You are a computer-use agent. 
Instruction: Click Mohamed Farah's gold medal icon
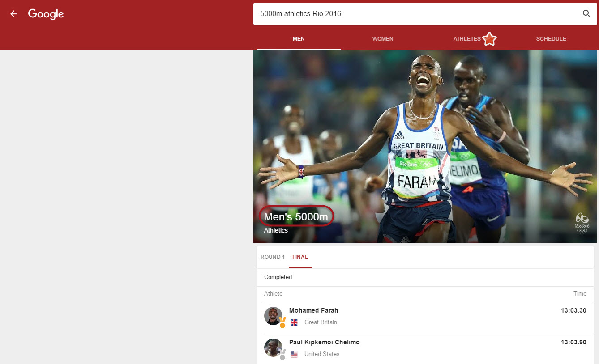click(x=282, y=323)
